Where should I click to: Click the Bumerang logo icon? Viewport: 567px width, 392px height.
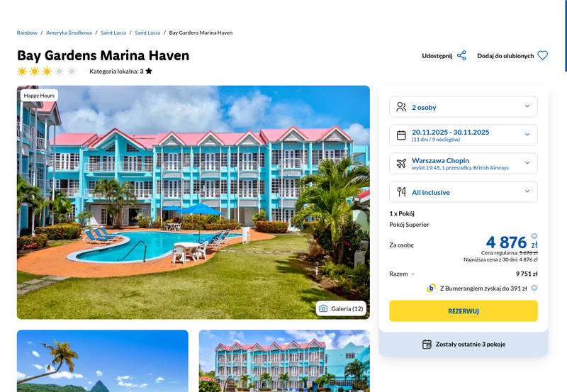click(431, 288)
